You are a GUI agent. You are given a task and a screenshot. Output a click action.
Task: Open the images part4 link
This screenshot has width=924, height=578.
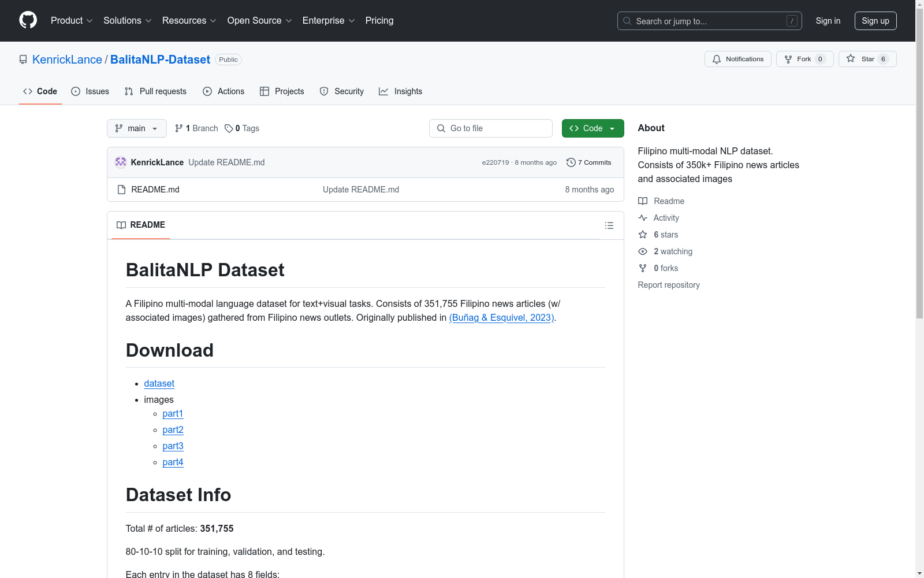tap(173, 462)
